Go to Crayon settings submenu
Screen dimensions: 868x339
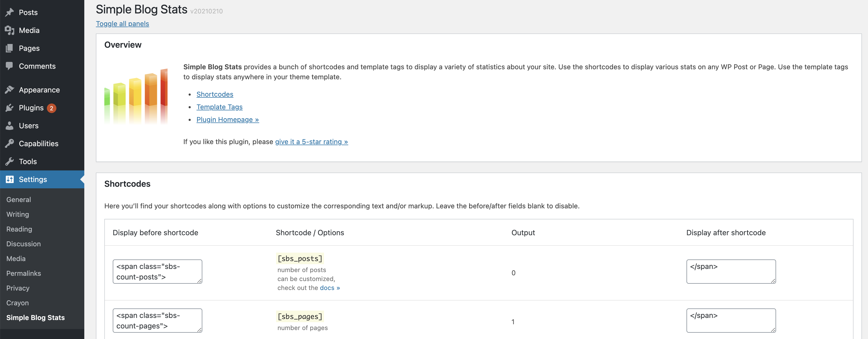[18, 303]
